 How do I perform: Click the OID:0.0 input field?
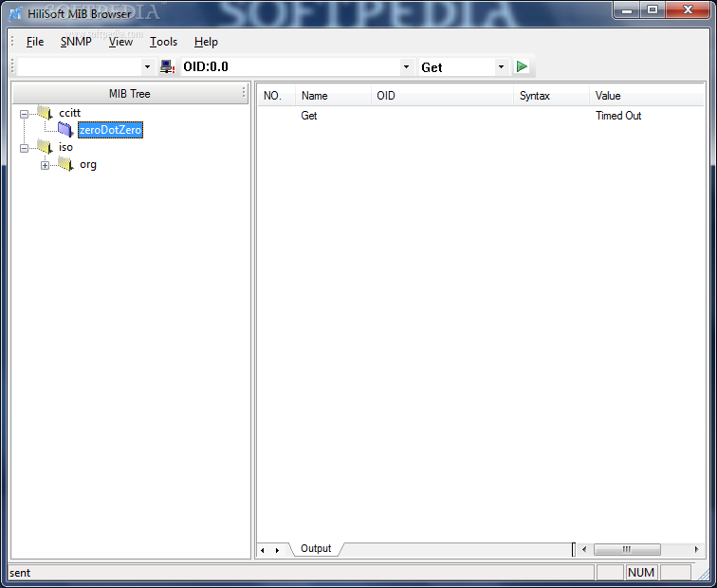[291, 66]
